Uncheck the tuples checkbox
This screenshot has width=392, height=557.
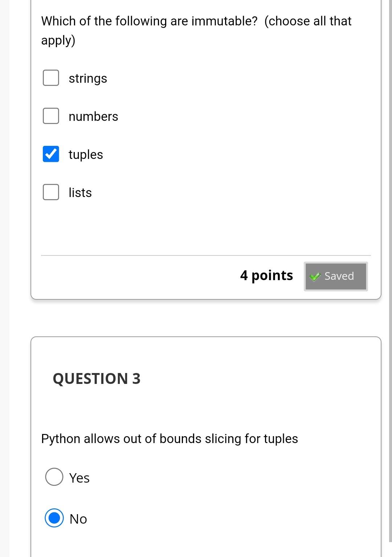[x=51, y=154]
